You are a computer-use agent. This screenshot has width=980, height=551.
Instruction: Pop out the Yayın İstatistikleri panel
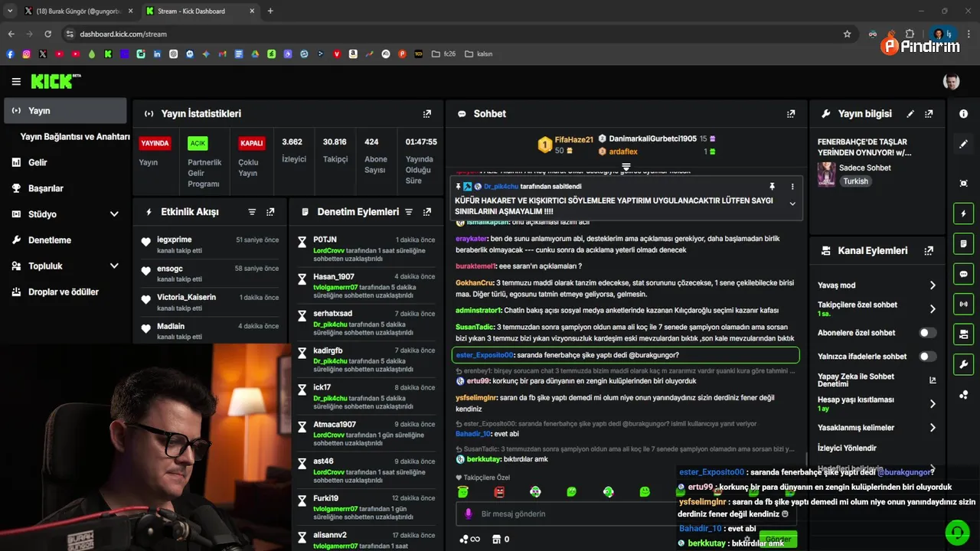[x=427, y=113]
